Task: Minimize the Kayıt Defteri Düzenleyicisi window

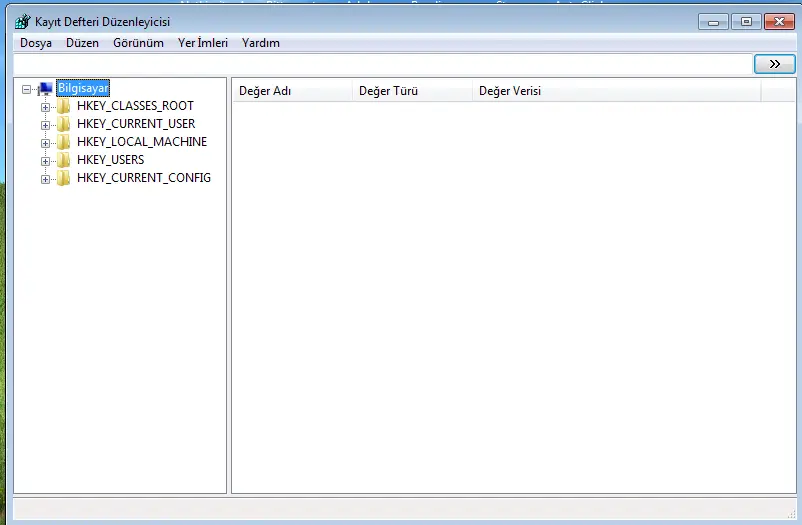Action: pos(714,22)
